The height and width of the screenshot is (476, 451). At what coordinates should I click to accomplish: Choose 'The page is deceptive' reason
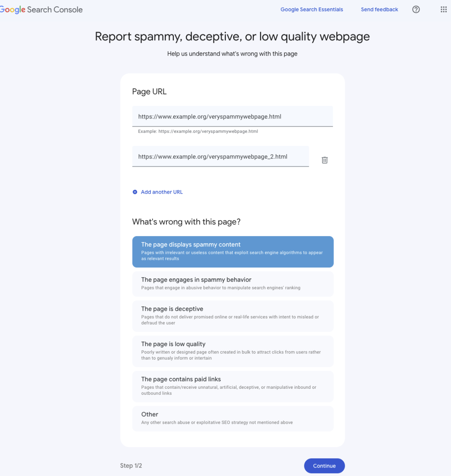click(x=233, y=315)
